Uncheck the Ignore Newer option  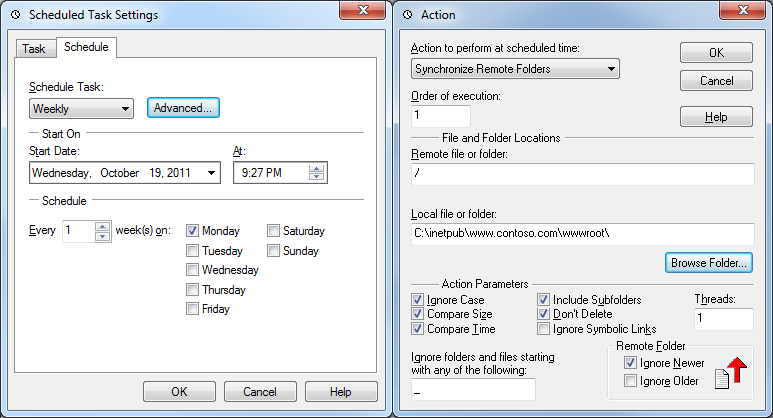[x=630, y=362]
